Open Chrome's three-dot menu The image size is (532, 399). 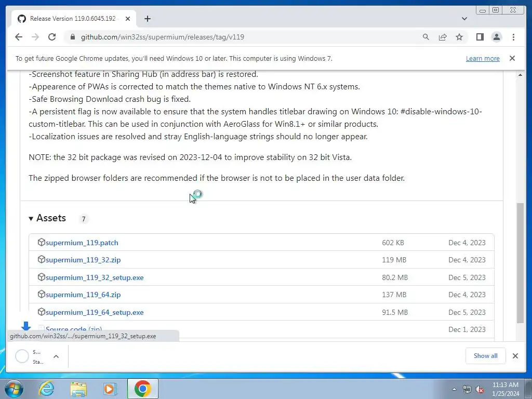(x=513, y=37)
